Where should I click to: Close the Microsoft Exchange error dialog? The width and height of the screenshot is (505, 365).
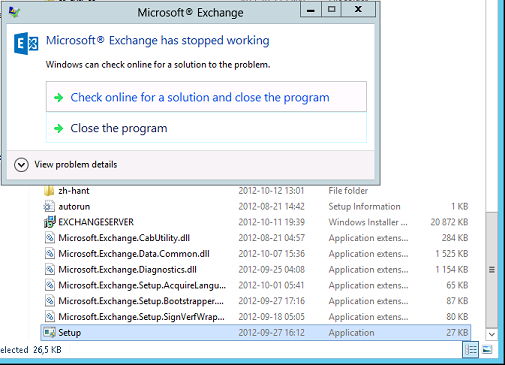tap(358, 10)
